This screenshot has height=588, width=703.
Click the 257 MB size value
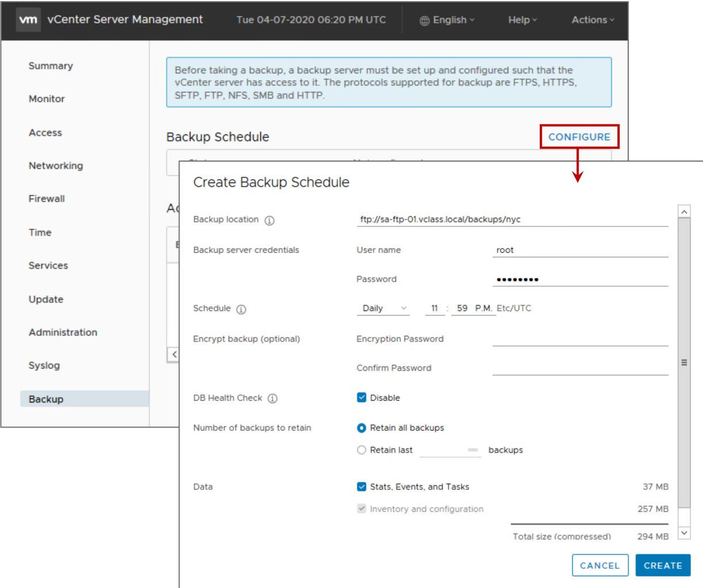point(653,509)
